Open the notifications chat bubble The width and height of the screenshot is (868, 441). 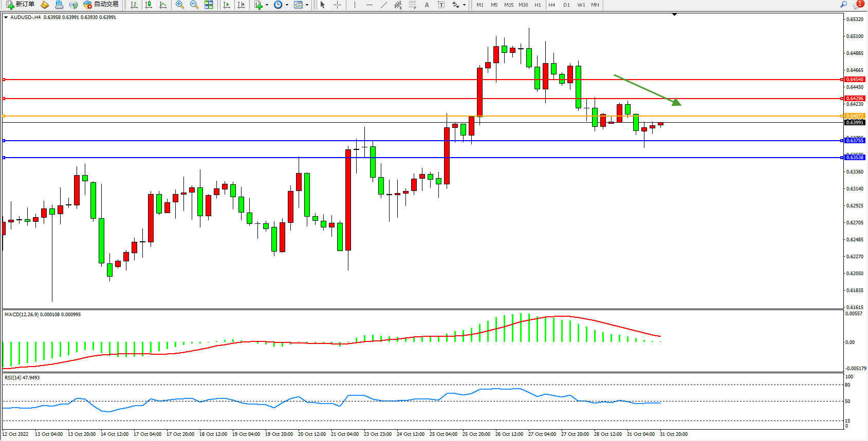tap(858, 5)
